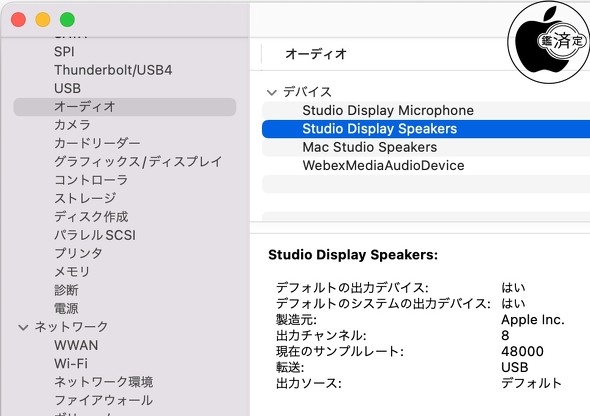This screenshot has height=416, width=590.
Task: Open グラフィックス/ディスプレイ section
Action: tap(138, 162)
